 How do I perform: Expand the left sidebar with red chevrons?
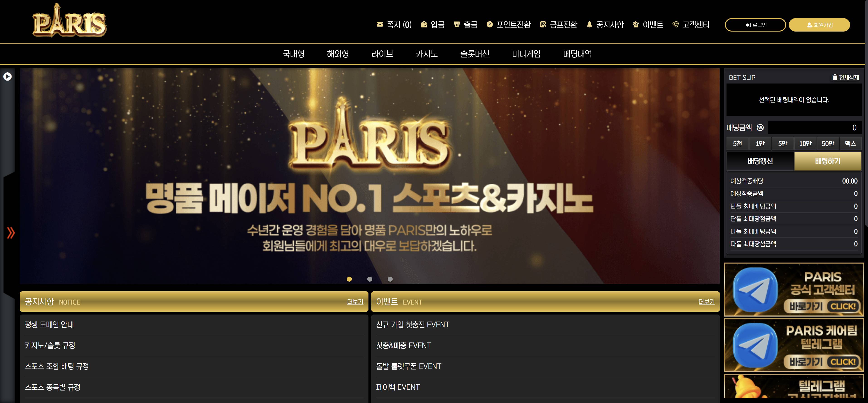pyautogui.click(x=11, y=233)
